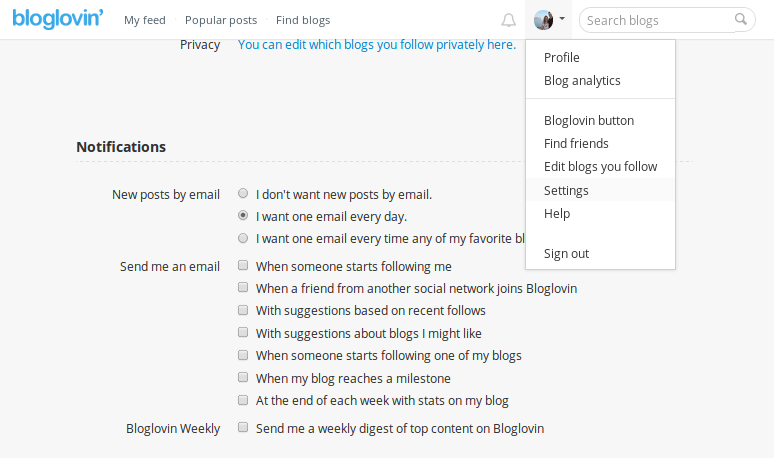Select "I want one email every day"

click(x=243, y=216)
